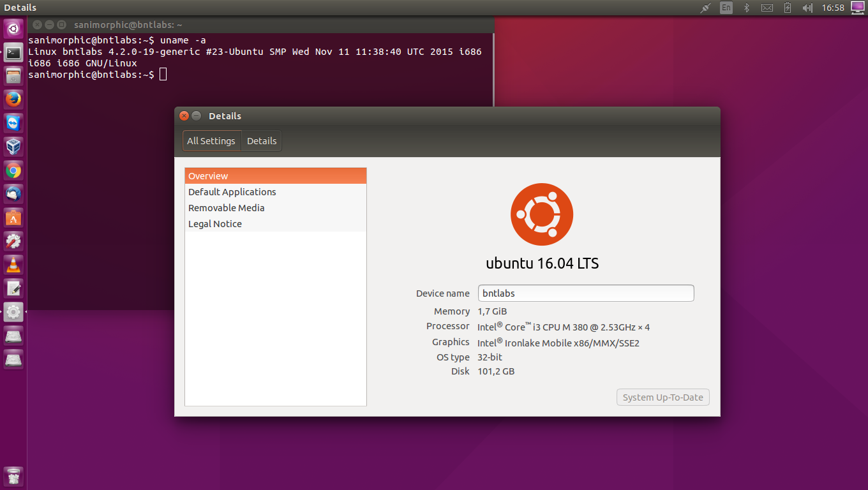Open the Terminal from the launcher

tap(13, 52)
